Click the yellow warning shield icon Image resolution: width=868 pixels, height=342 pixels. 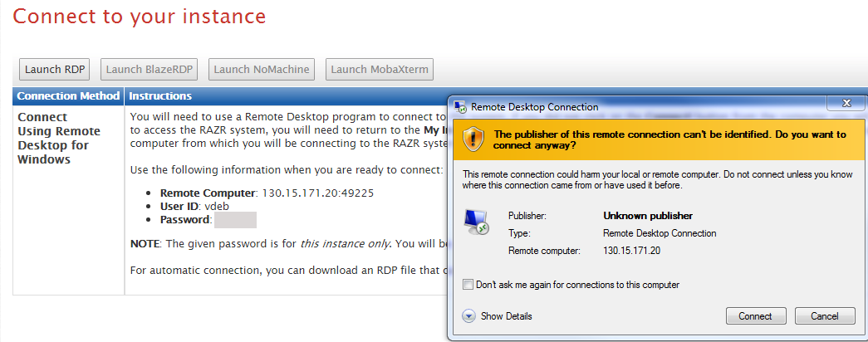pyautogui.click(x=473, y=139)
